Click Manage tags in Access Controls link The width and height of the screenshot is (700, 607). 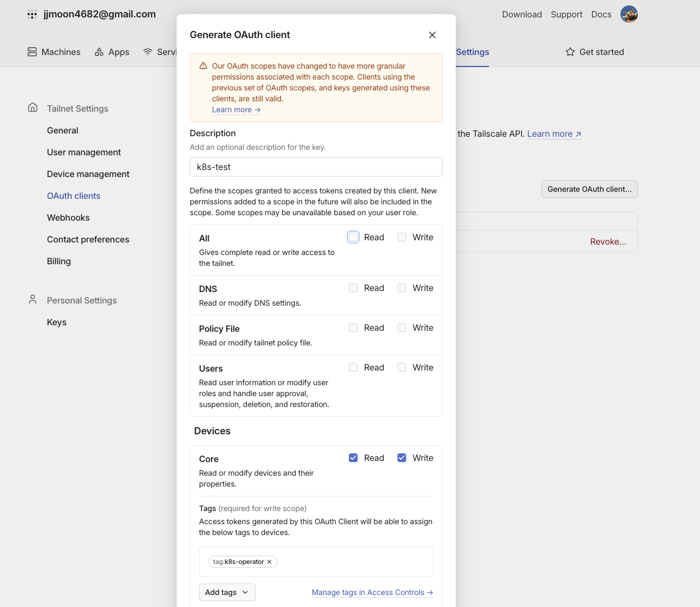372,592
